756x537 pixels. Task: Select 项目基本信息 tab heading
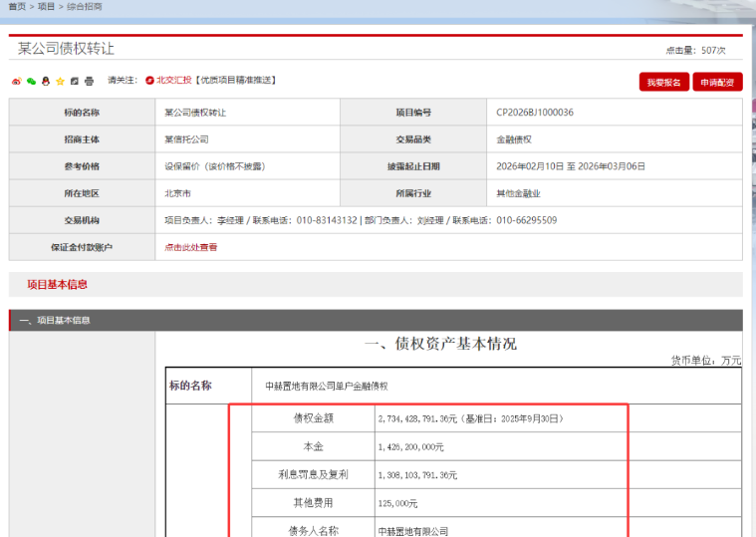coord(57,284)
